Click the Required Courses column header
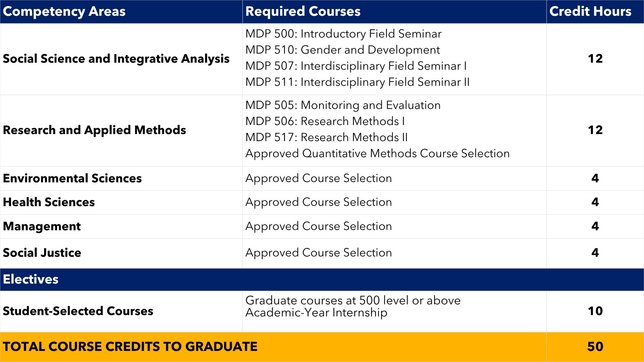The height and width of the screenshot is (362, 644). tap(303, 11)
